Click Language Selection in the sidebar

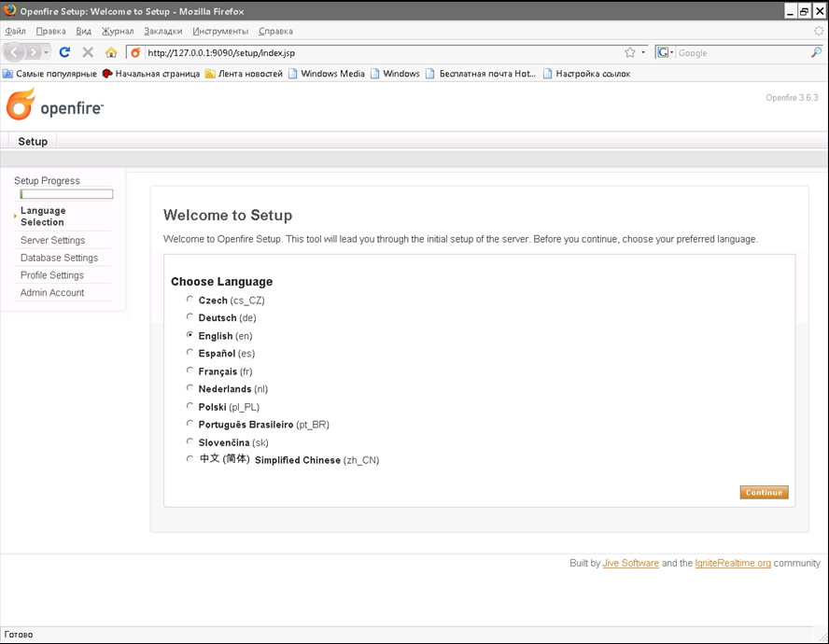(43, 217)
